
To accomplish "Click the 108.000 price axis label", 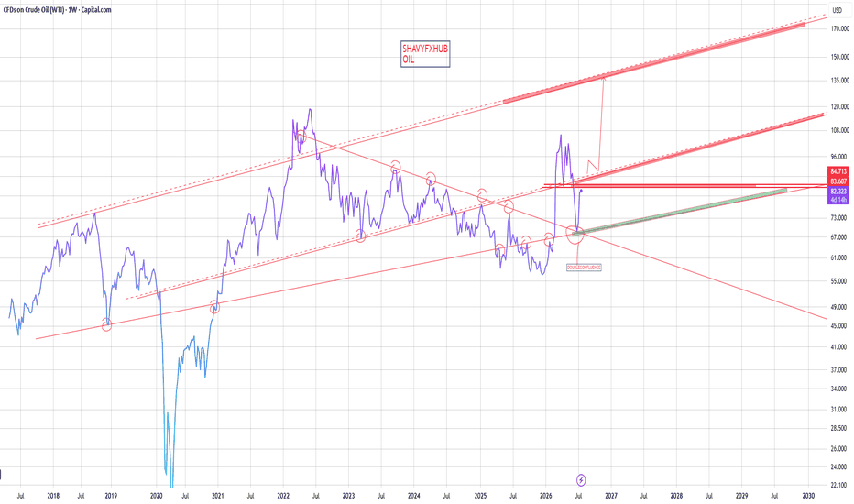I will 840,131.
